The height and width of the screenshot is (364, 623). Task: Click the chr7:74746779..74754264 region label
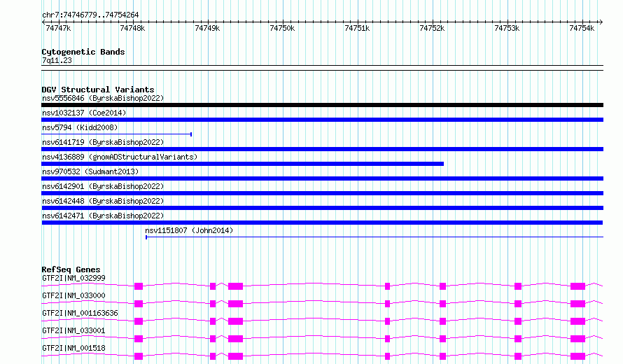pyautogui.click(x=90, y=15)
